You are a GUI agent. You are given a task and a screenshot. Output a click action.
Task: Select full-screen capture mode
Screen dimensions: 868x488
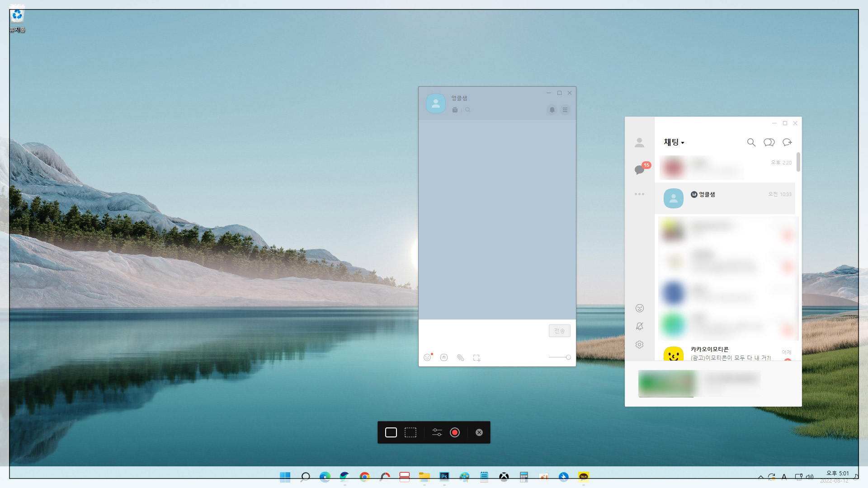point(391,432)
